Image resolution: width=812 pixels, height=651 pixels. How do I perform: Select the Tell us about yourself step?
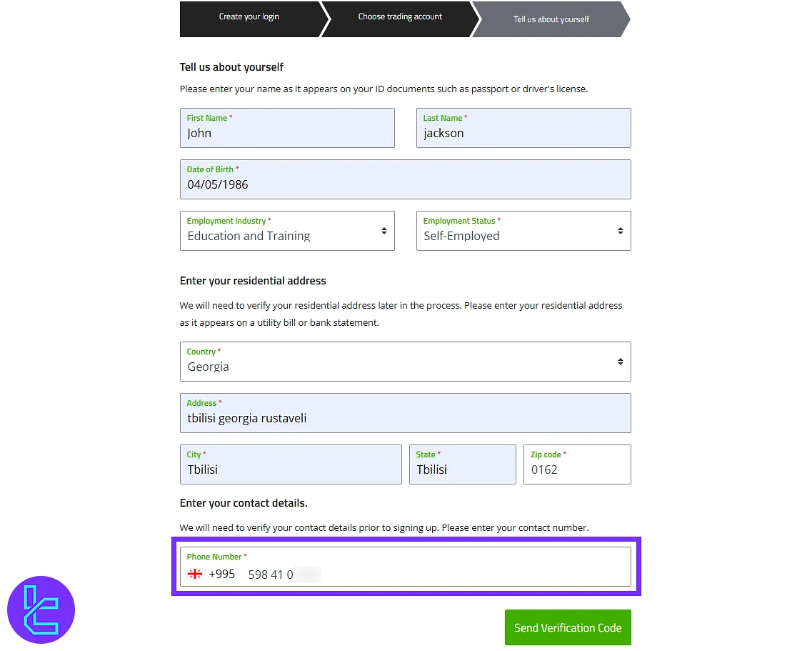pyautogui.click(x=551, y=19)
